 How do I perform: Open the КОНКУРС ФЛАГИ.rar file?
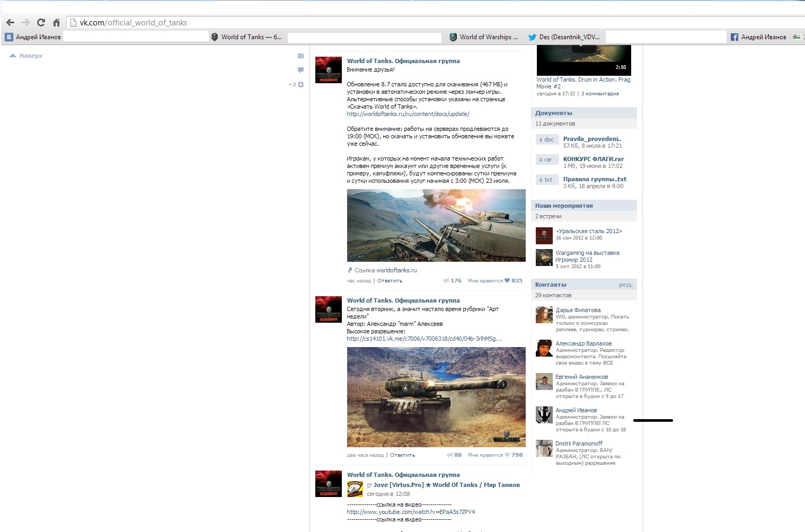point(594,159)
